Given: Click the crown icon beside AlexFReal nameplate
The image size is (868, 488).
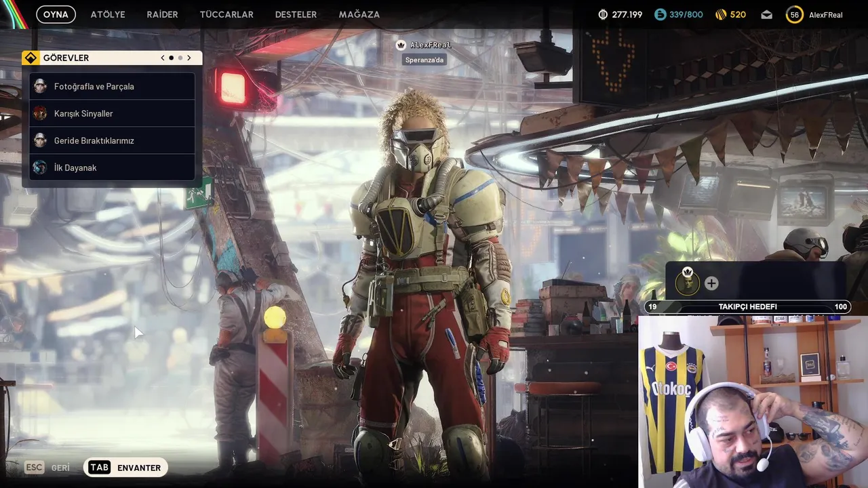Looking at the screenshot, I should 401,45.
